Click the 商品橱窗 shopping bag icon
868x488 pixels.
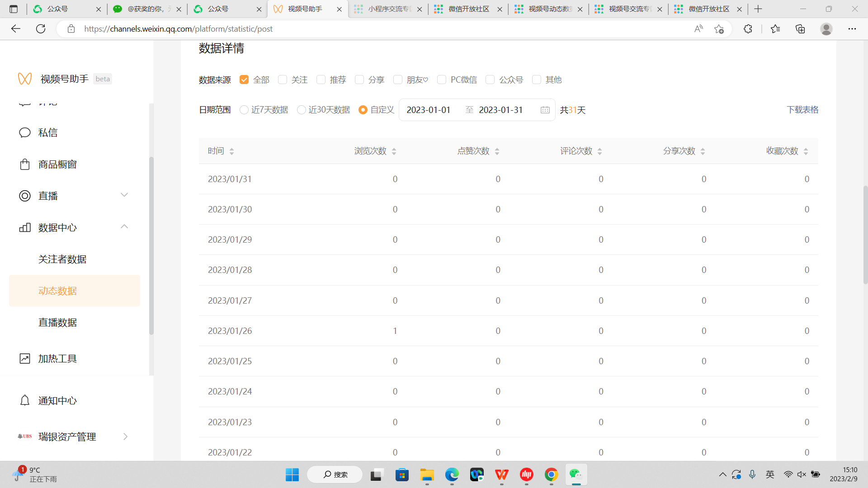tap(24, 164)
